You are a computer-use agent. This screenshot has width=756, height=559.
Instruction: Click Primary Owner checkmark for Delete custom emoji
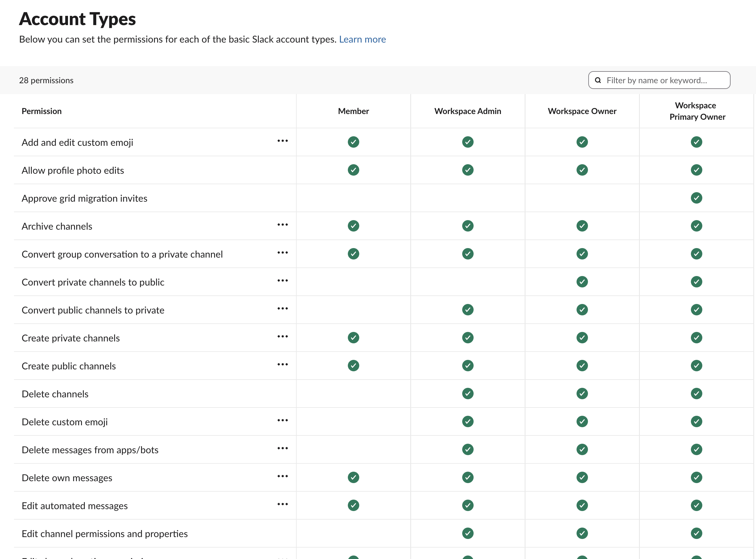pyautogui.click(x=696, y=421)
